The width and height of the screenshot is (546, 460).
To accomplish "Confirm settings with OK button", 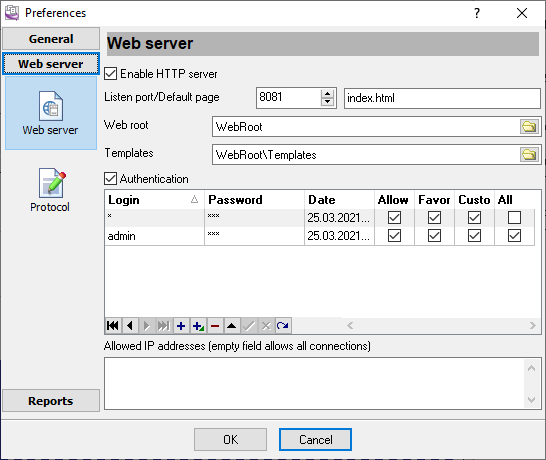I will (x=231, y=439).
